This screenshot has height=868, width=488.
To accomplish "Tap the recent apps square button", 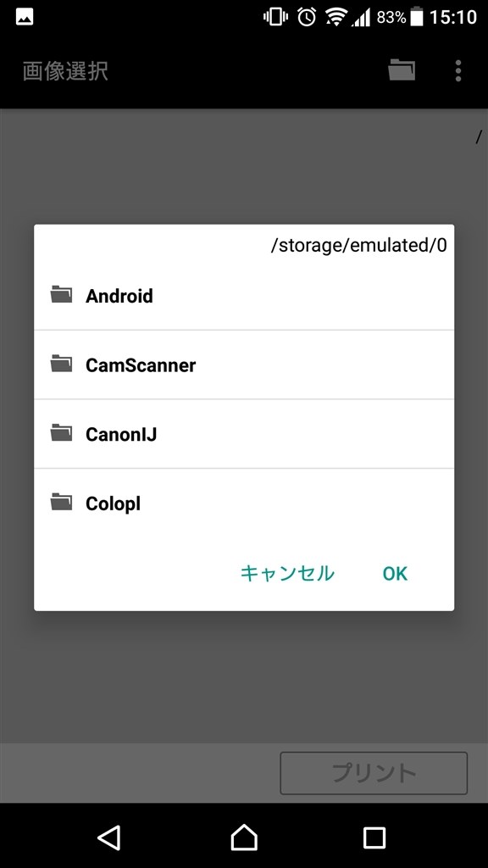I will click(374, 837).
